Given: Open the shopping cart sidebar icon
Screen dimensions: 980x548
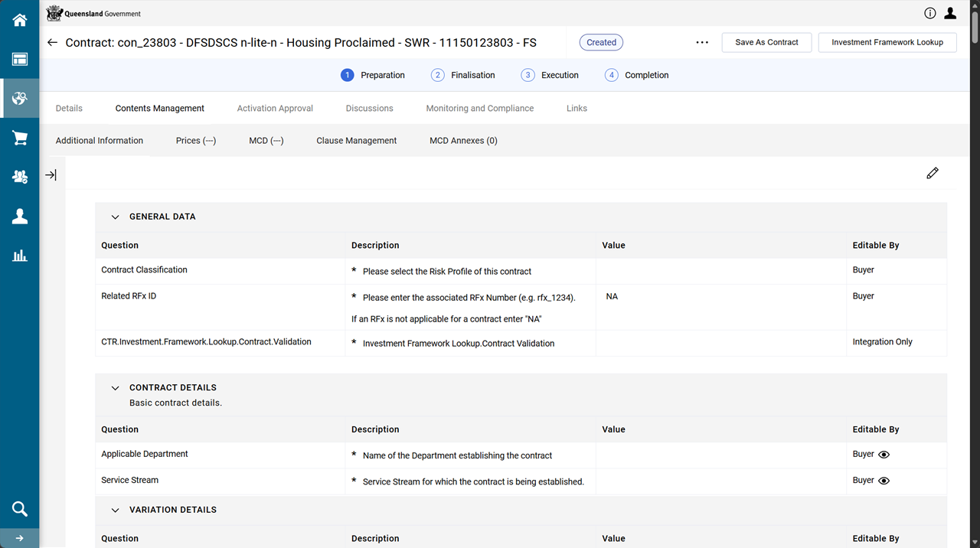Looking at the screenshot, I should pyautogui.click(x=20, y=138).
